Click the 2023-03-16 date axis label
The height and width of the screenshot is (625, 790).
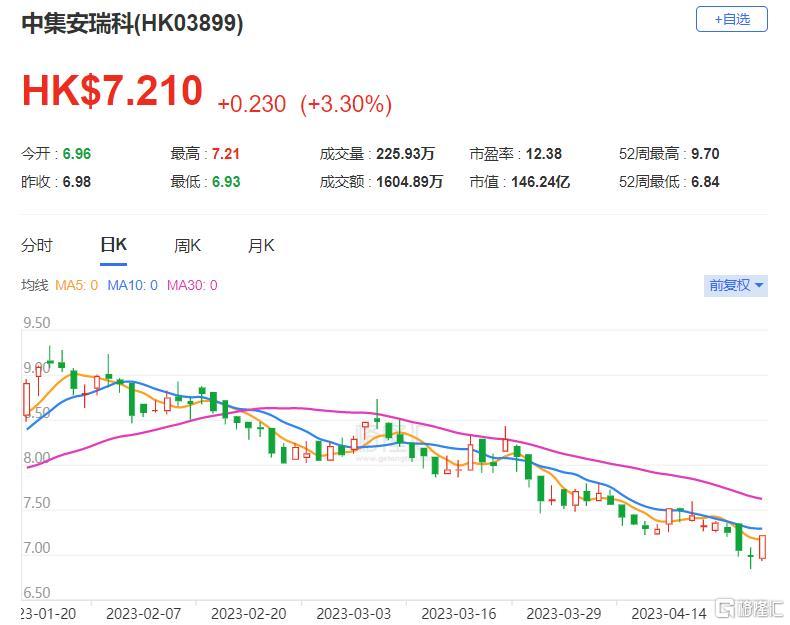pyautogui.click(x=458, y=614)
